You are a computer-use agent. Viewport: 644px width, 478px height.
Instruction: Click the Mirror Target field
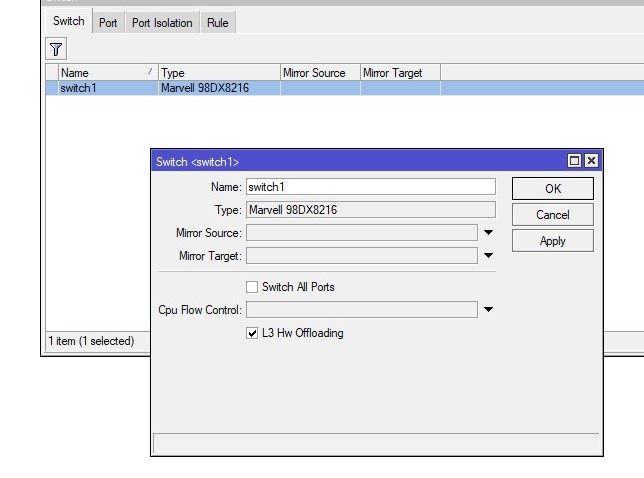coord(362,255)
